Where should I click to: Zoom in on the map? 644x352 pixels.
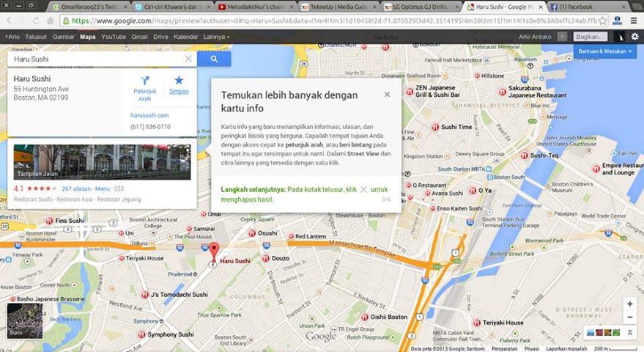[629, 304]
